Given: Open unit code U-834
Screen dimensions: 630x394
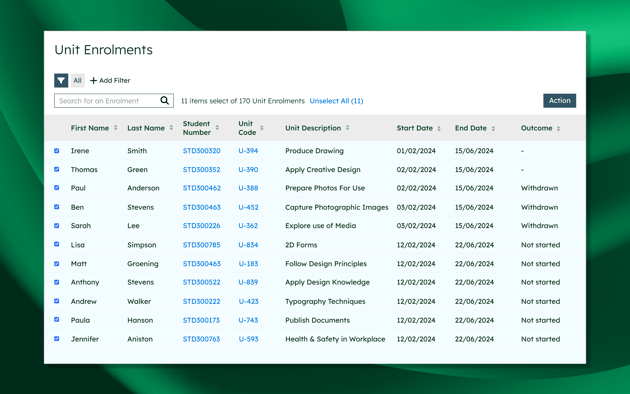Looking at the screenshot, I should tap(248, 245).
